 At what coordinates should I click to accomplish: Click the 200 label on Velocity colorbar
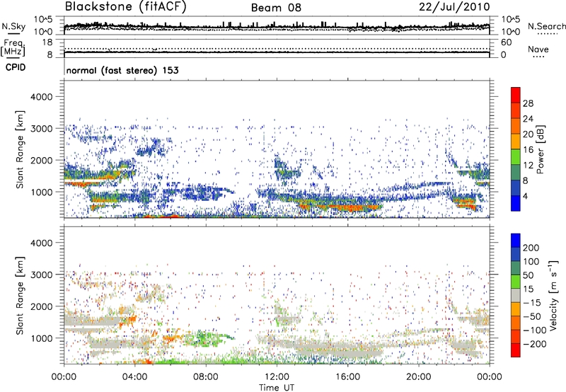tap(531, 248)
